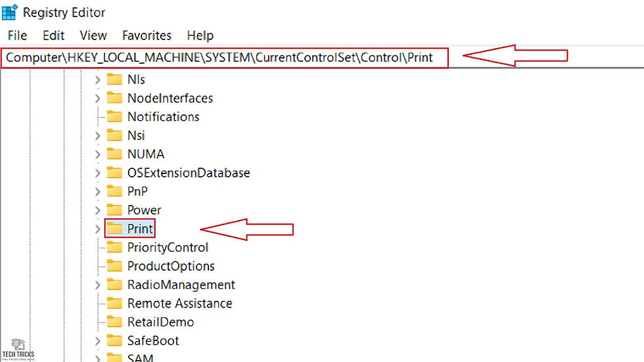Click the NUMA folder icon

tap(114, 154)
